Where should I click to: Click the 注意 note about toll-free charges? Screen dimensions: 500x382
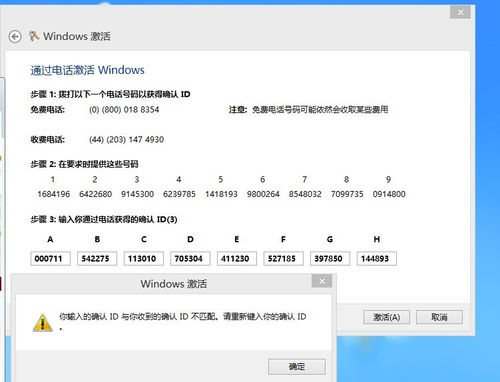[x=308, y=109]
